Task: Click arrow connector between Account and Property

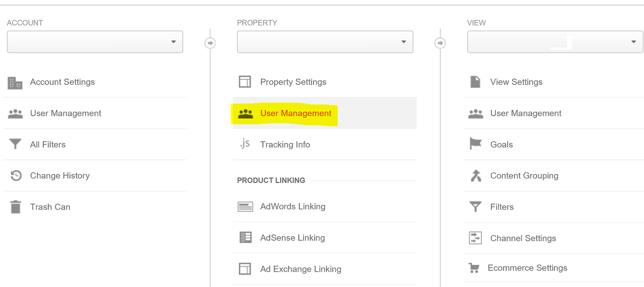Action: [210, 43]
